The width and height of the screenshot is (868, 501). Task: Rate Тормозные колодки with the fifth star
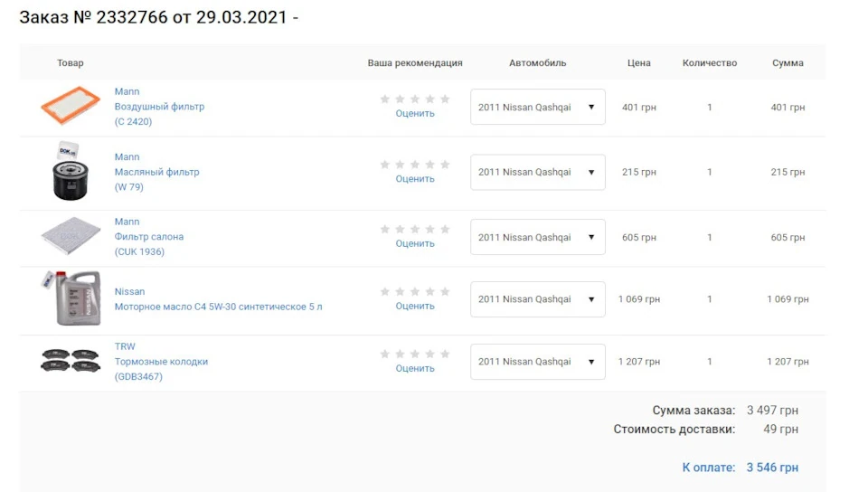(x=445, y=354)
